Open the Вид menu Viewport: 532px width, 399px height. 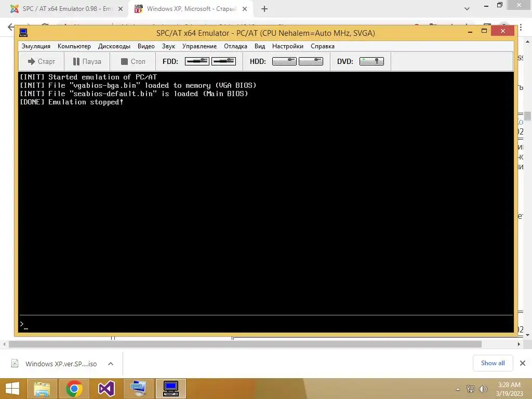[260, 46]
